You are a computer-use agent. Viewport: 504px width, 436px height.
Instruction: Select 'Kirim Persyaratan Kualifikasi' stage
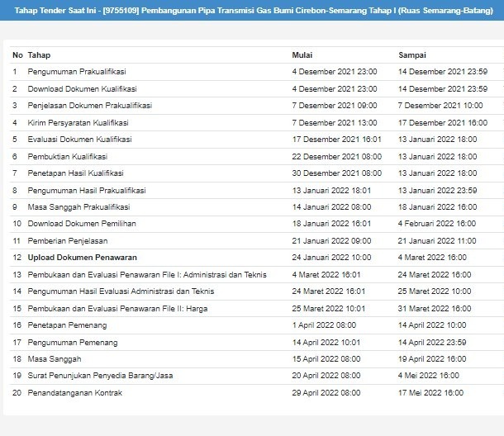coord(78,123)
